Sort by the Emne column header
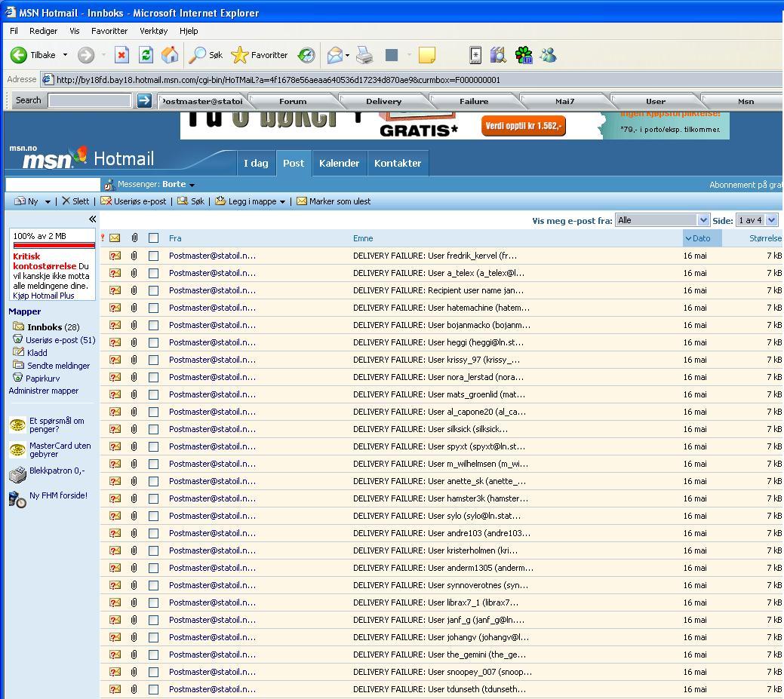 [363, 238]
